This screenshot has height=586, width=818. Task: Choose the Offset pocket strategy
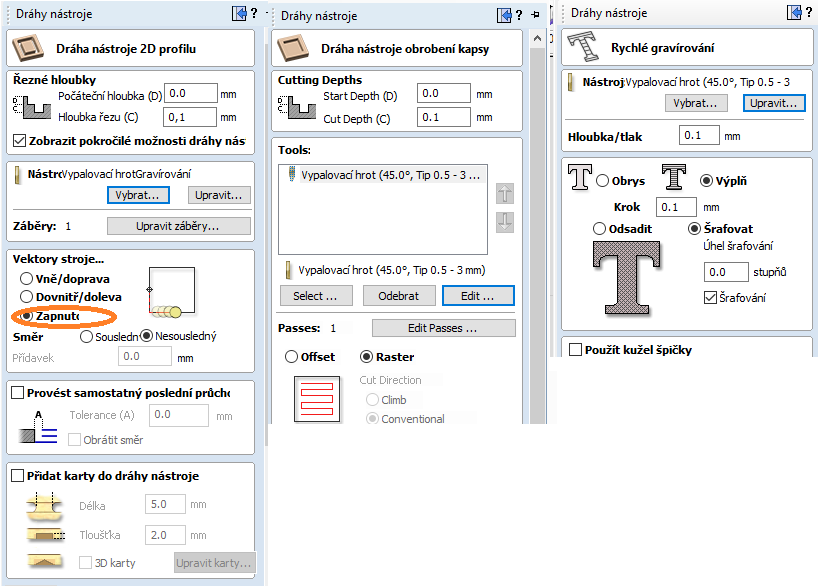292,357
